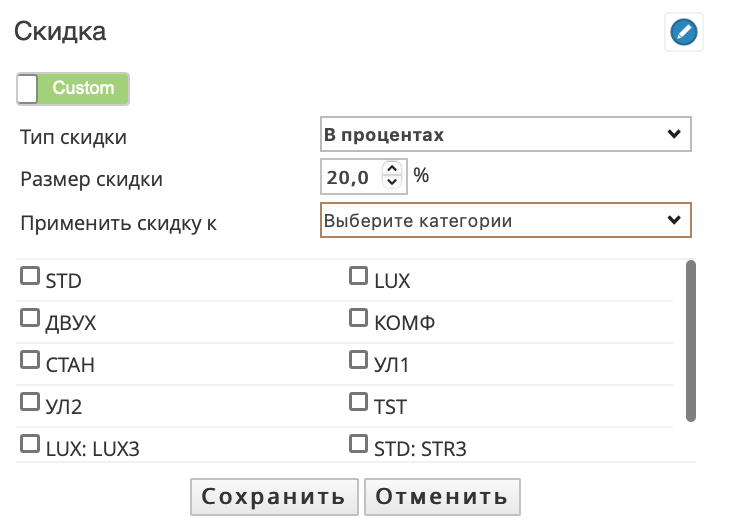Click the category list vertical scrollbar
The width and height of the screenshot is (730, 530).
(691, 341)
